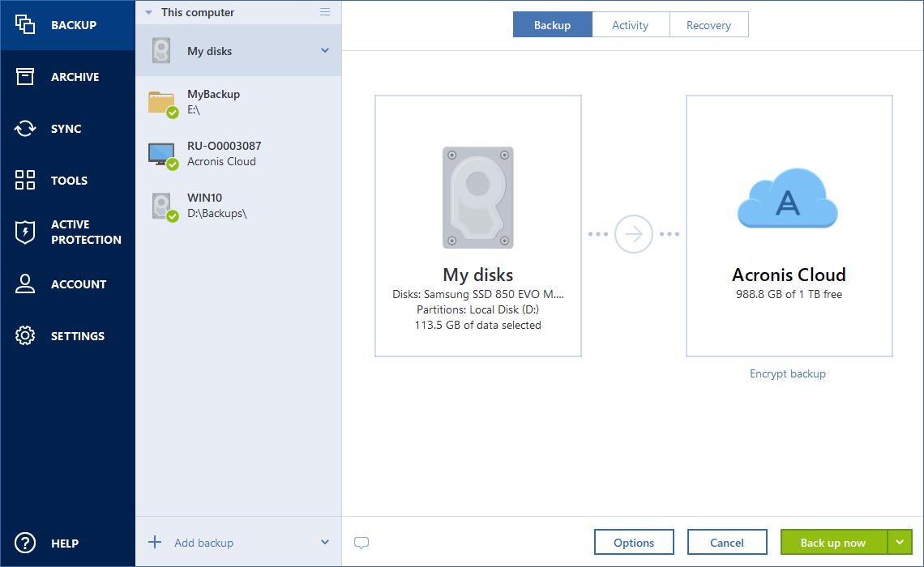Open backup Options
Image resolution: width=924 pixels, height=567 pixels.
click(x=634, y=542)
